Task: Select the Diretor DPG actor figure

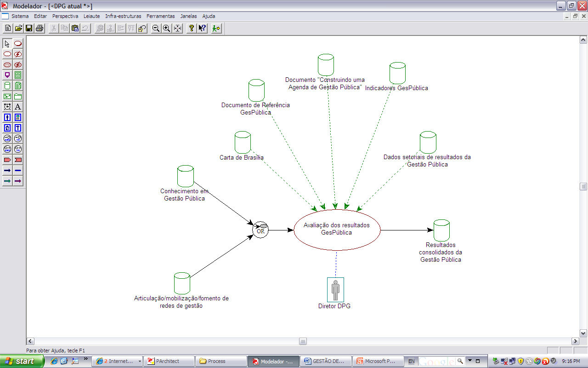Action: coord(335,290)
